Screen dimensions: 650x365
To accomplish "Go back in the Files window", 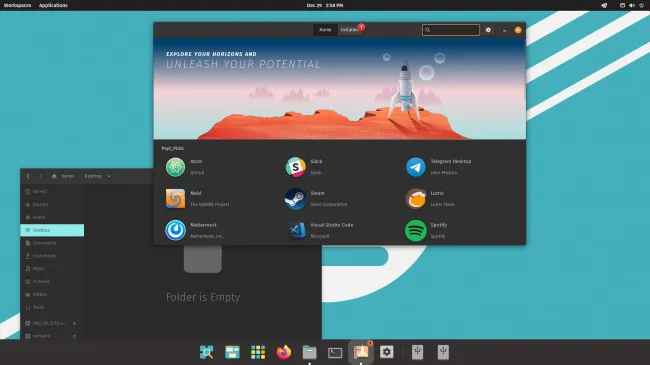I will click(28, 176).
